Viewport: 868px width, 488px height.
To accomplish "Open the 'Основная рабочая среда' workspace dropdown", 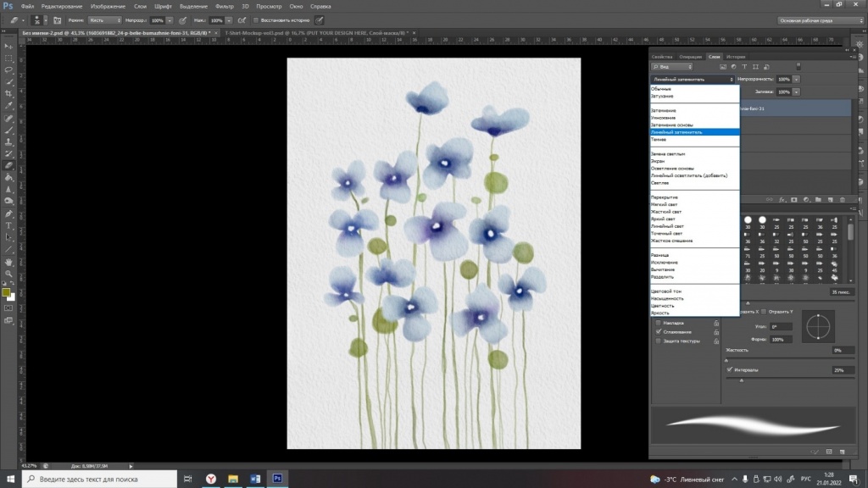I will pos(820,19).
